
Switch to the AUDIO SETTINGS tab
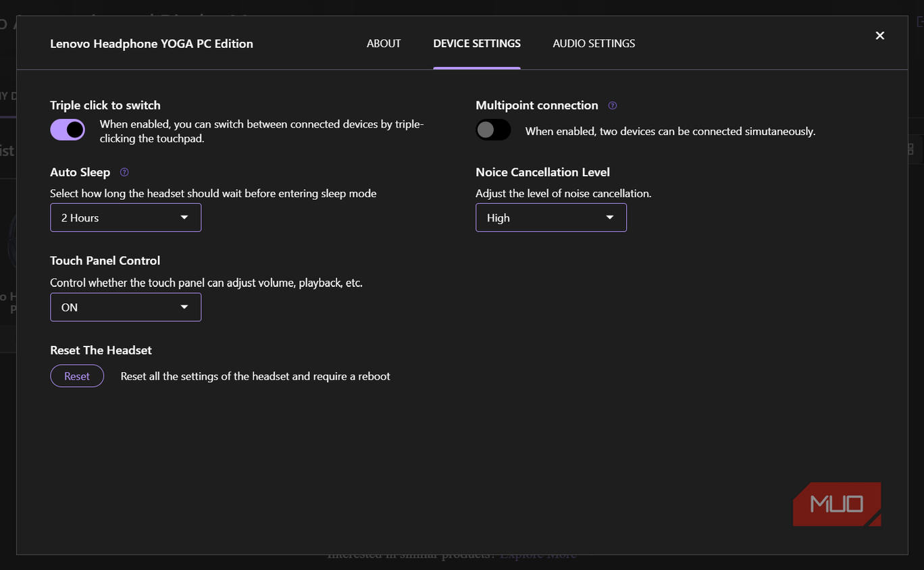click(594, 43)
